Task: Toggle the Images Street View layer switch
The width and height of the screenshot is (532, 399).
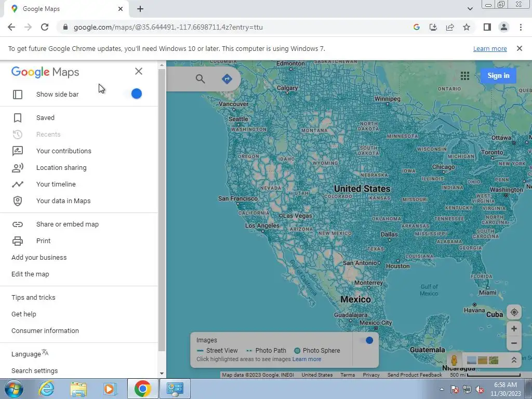Action: pyautogui.click(x=367, y=340)
